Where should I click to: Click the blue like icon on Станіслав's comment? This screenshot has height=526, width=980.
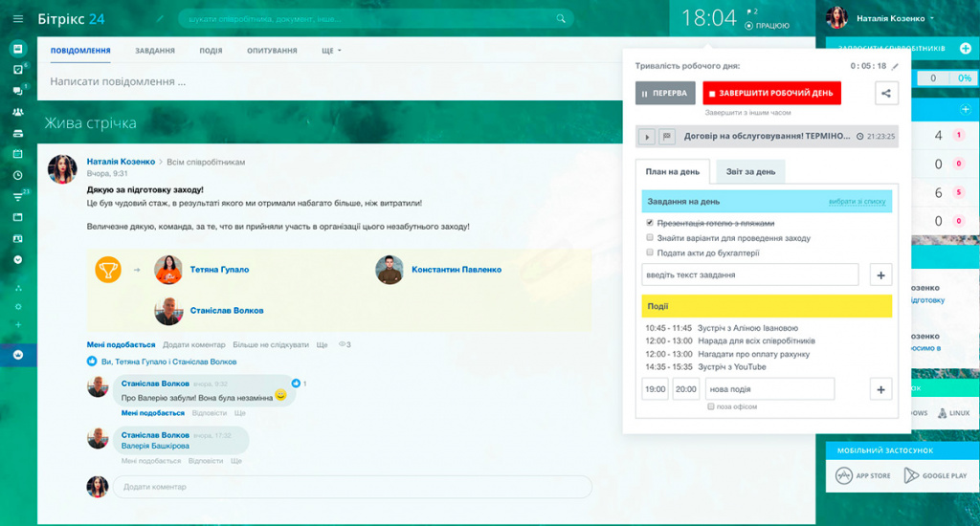tap(296, 383)
